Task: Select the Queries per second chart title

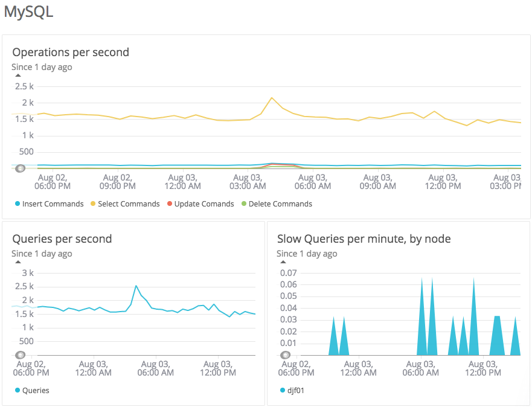Action: (x=62, y=239)
